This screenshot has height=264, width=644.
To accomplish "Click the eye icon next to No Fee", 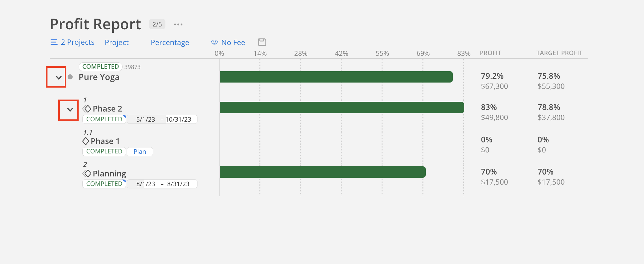I will [x=214, y=42].
